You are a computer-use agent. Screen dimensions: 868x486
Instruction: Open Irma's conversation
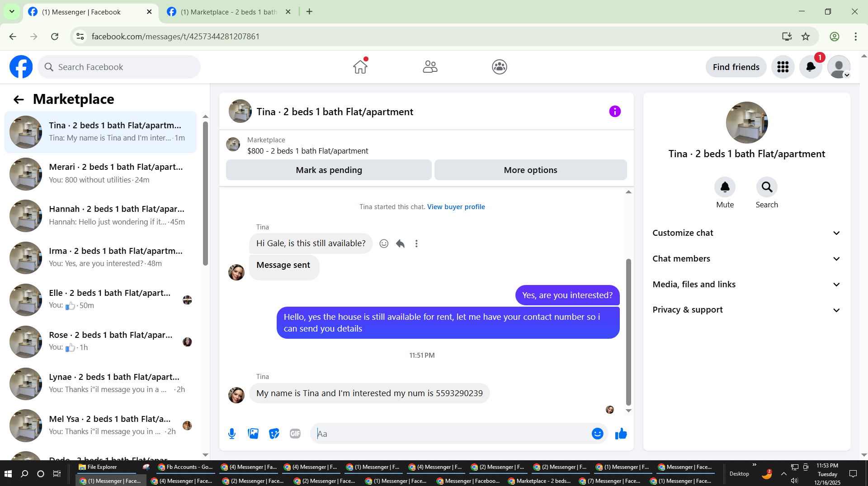pyautogui.click(x=101, y=258)
